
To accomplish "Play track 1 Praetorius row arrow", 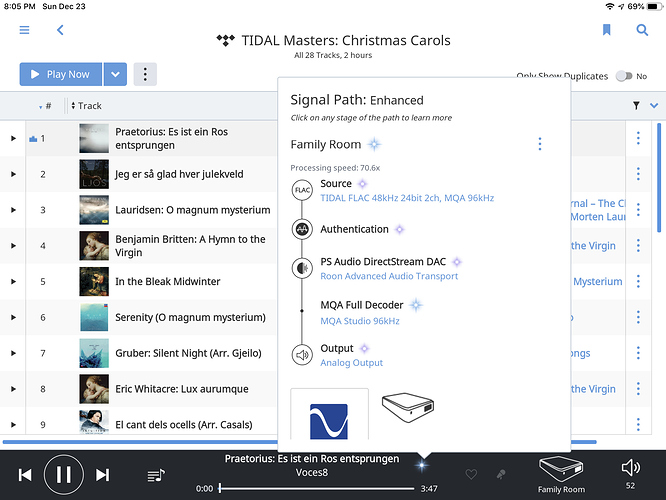I will coord(13,138).
